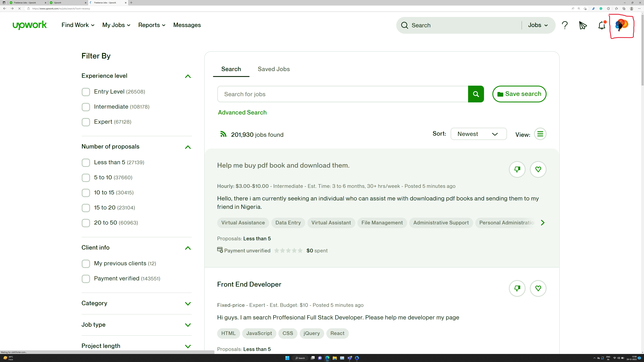
Task: Open the pdf book job title
Action: click(283, 165)
